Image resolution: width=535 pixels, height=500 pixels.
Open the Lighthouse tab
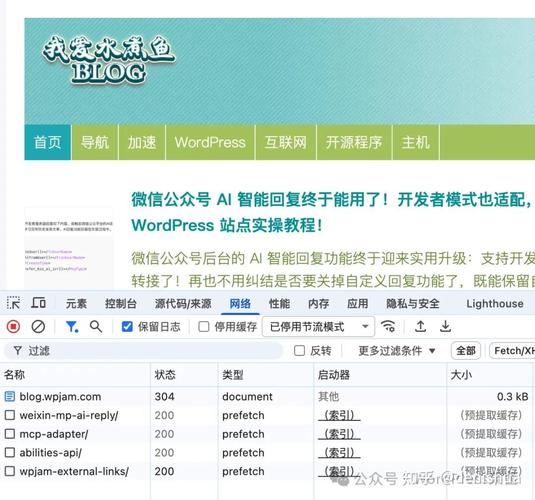[x=495, y=303]
